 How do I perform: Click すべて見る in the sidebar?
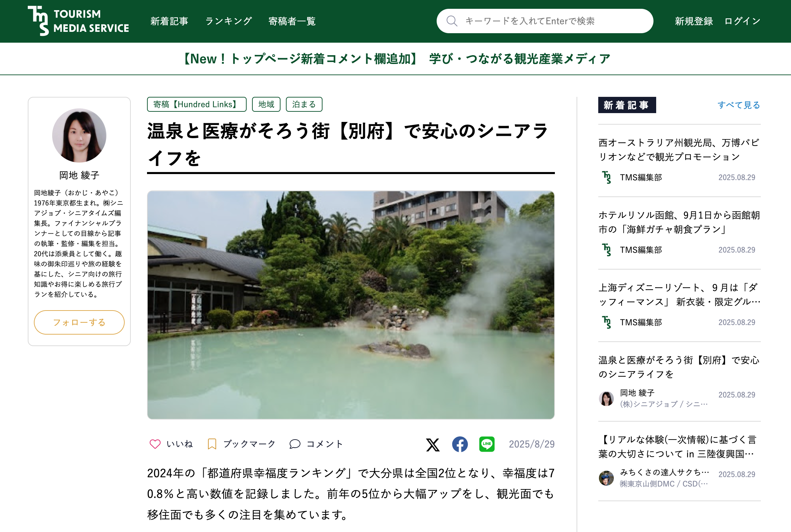click(x=739, y=105)
